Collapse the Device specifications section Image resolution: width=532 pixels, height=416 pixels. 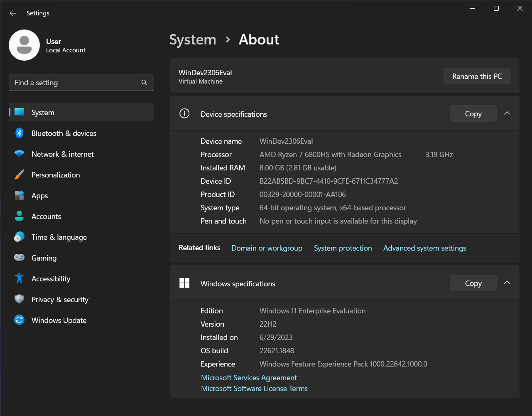click(x=507, y=113)
